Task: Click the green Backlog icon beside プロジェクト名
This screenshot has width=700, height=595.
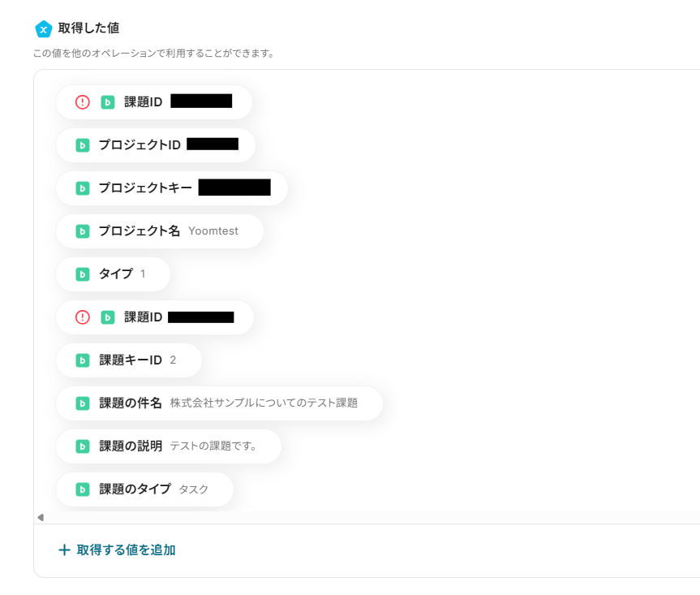Action: click(x=82, y=231)
